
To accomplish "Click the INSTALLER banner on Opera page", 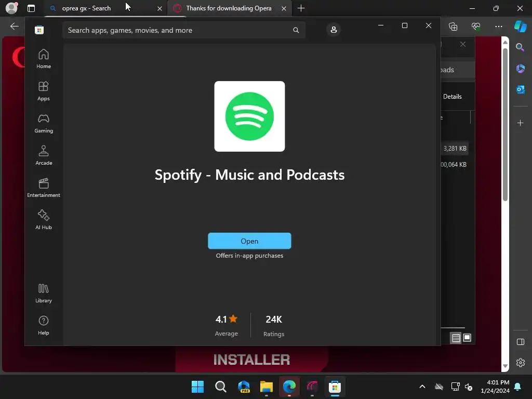I will tap(251, 360).
